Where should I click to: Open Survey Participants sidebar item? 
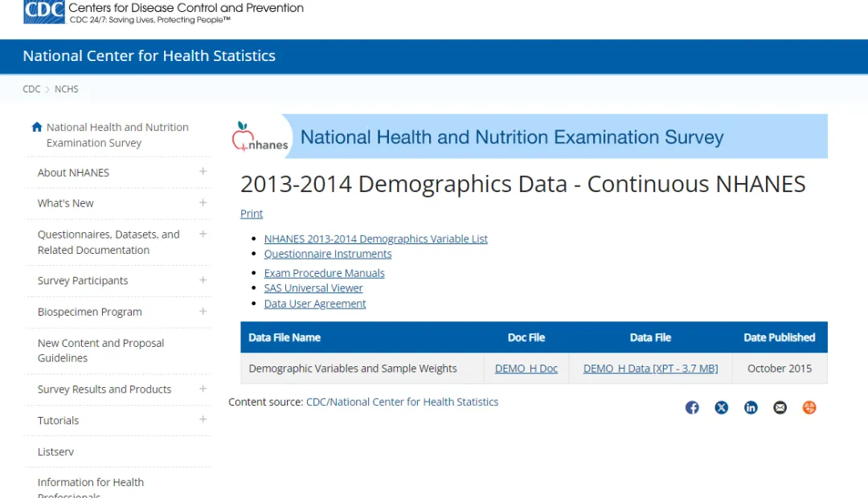pyautogui.click(x=83, y=280)
